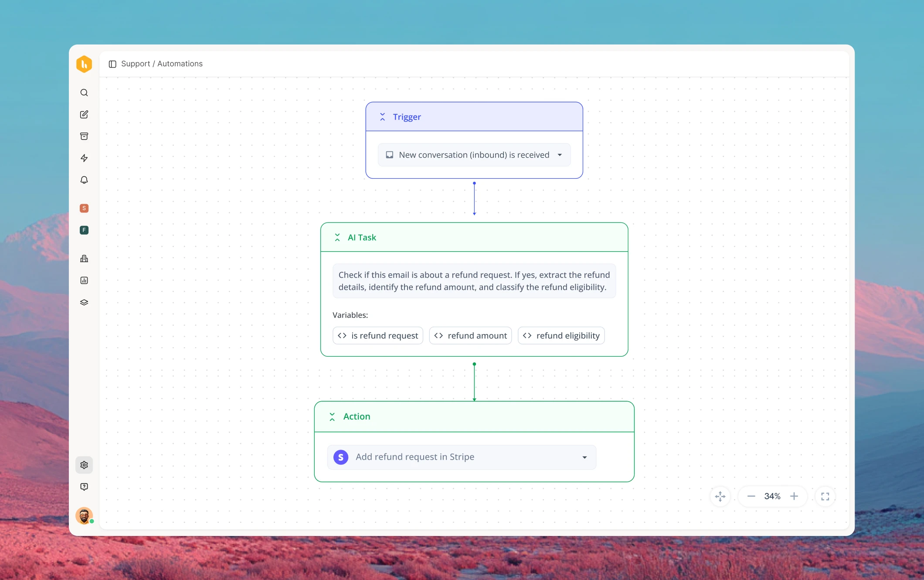Click the layers stack icon

(x=84, y=302)
